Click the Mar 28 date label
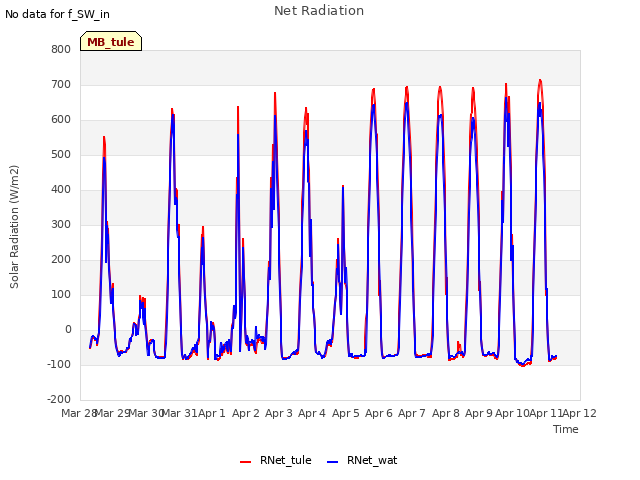Image resolution: width=640 pixels, height=480 pixels. pyautogui.click(x=79, y=413)
